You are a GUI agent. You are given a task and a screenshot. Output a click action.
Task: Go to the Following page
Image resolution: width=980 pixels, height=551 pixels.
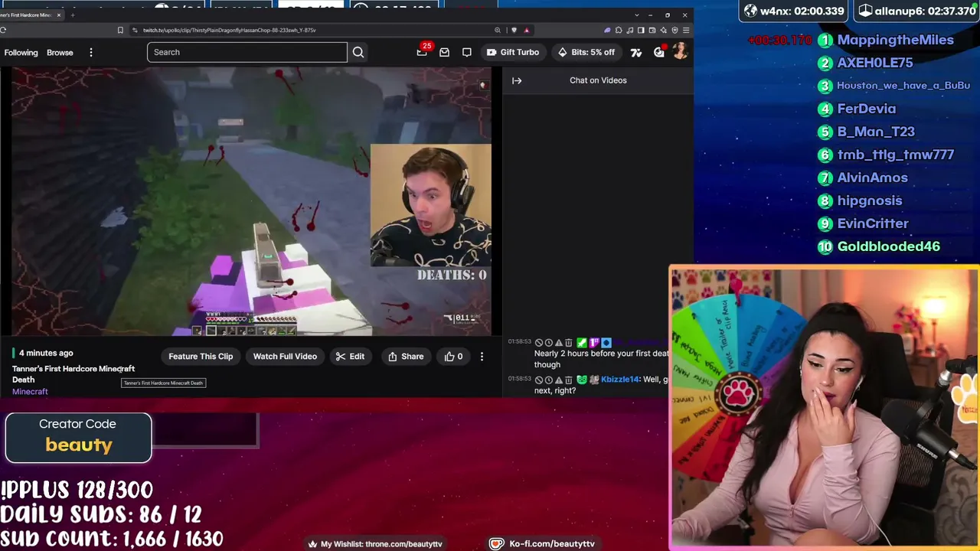pos(21,52)
